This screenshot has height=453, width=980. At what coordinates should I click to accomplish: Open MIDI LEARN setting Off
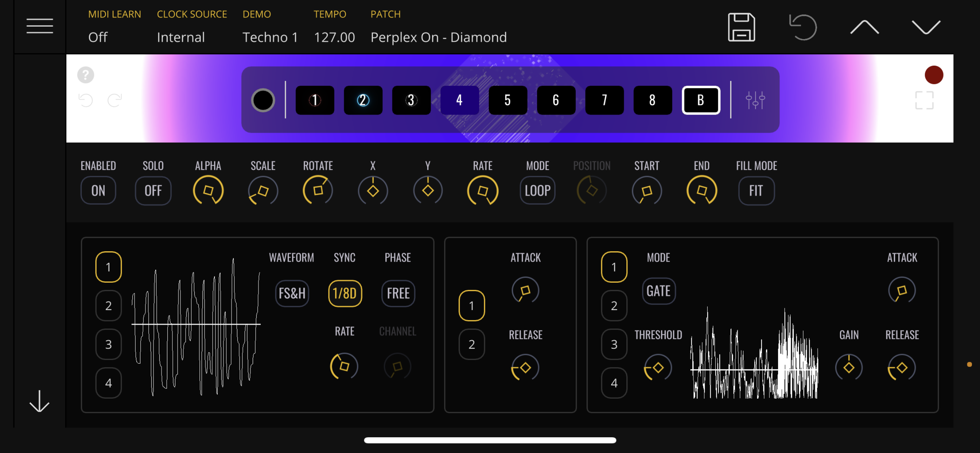click(x=98, y=37)
